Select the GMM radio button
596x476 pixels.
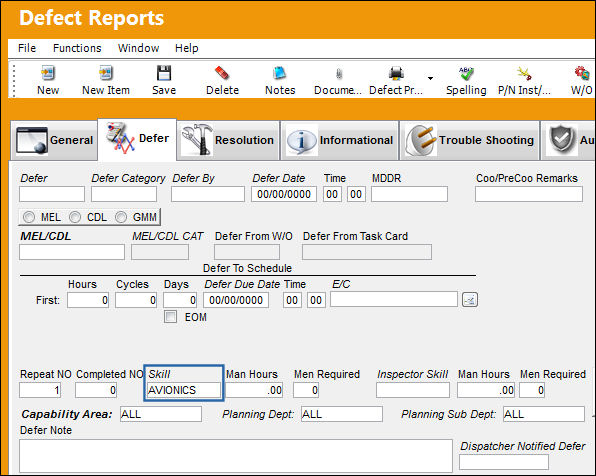[121, 217]
